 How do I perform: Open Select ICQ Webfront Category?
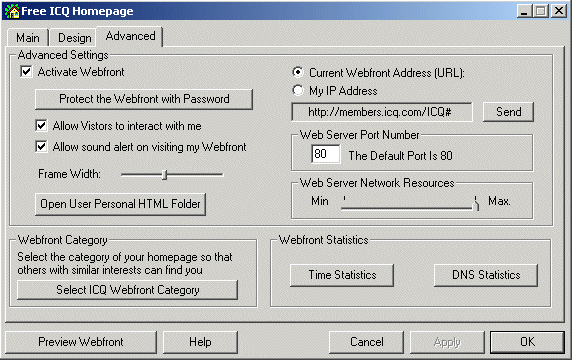click(127, 290)
